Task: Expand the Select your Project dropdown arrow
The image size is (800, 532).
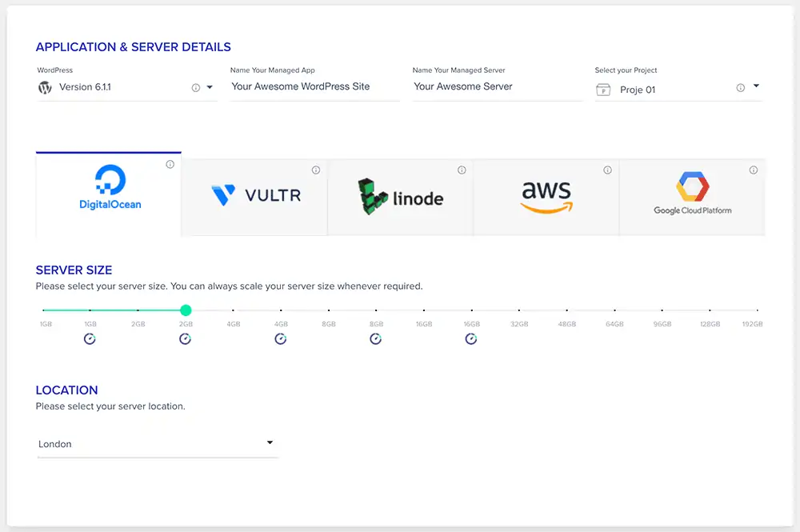Action: click(x=756, y=86)
